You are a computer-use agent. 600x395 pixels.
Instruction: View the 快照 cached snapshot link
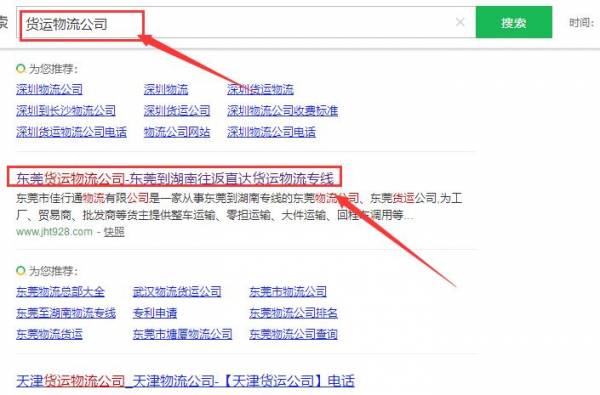pyautogui.click(x=114, y=232)
